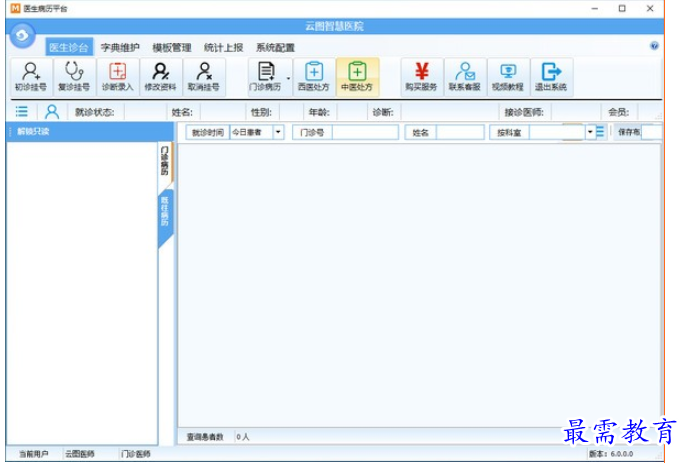Expand the 门诊病历 dropdown arrow

(x=288, y=78)
